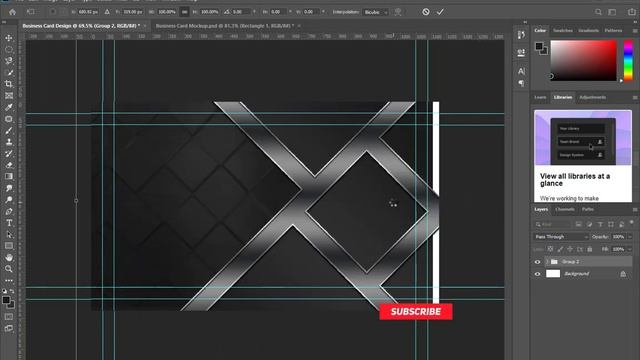Select the Horizontal Type tool
640x360 pixels.
[x=9, y=223]
